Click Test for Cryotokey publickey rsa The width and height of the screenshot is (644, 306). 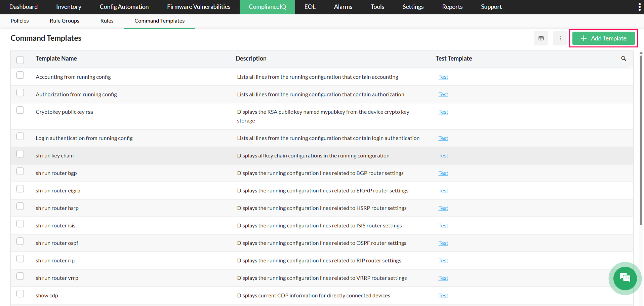click(443, 112)
